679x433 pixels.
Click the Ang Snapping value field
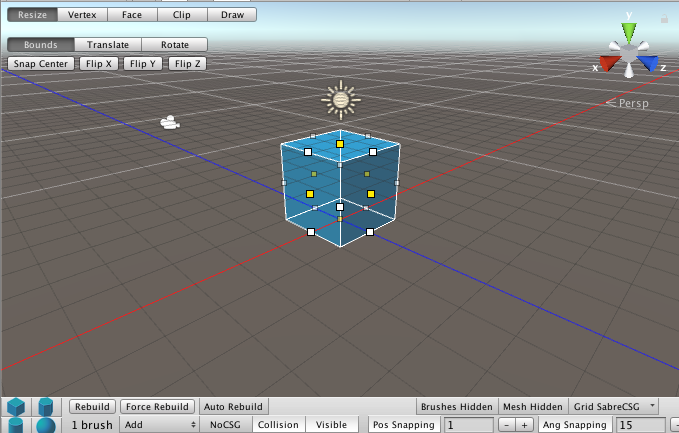tap(641, 425)
